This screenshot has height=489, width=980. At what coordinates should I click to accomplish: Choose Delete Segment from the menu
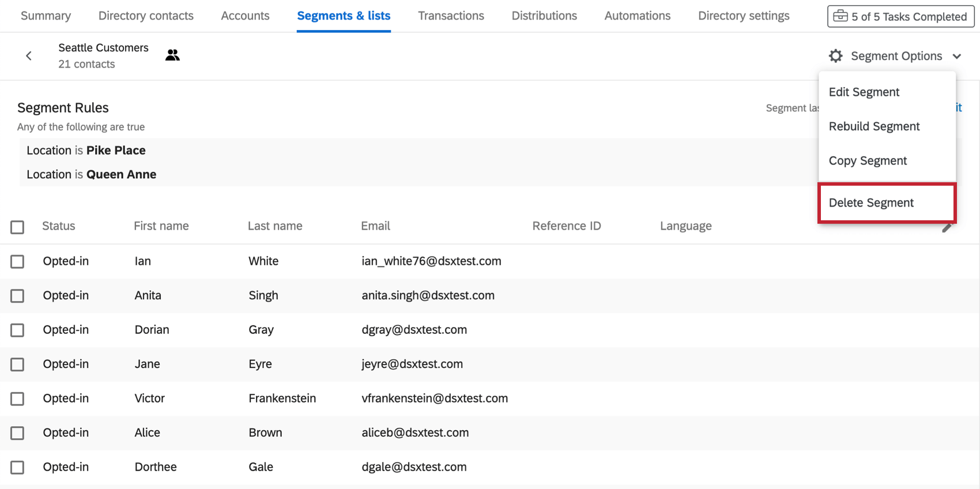[x=871, y=203]
